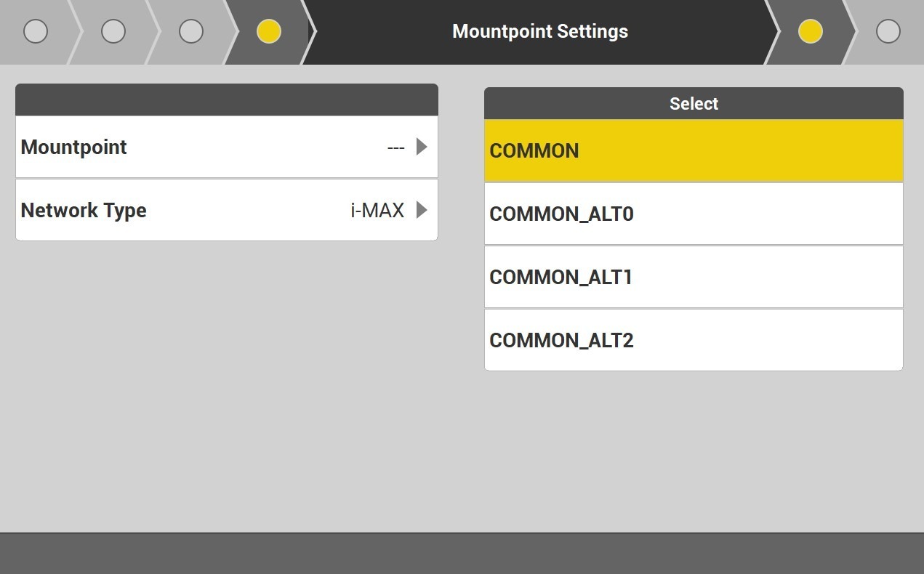Click yellow step circle left of title

269,31
